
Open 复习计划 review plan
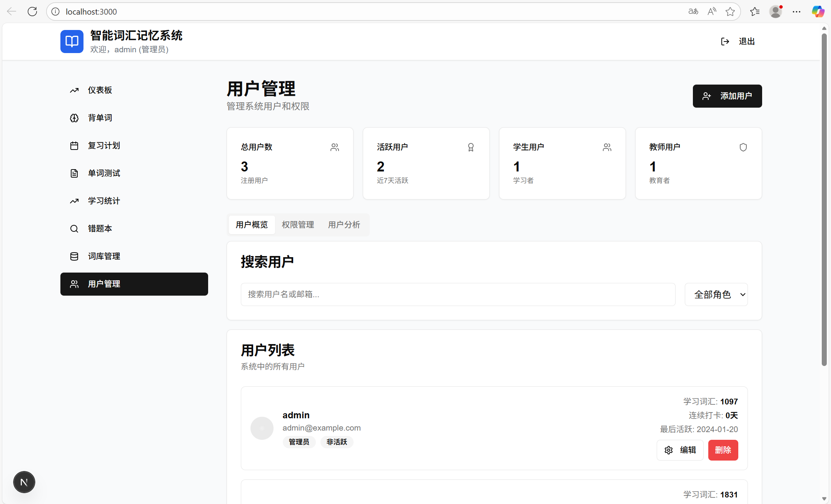point(104,145)
